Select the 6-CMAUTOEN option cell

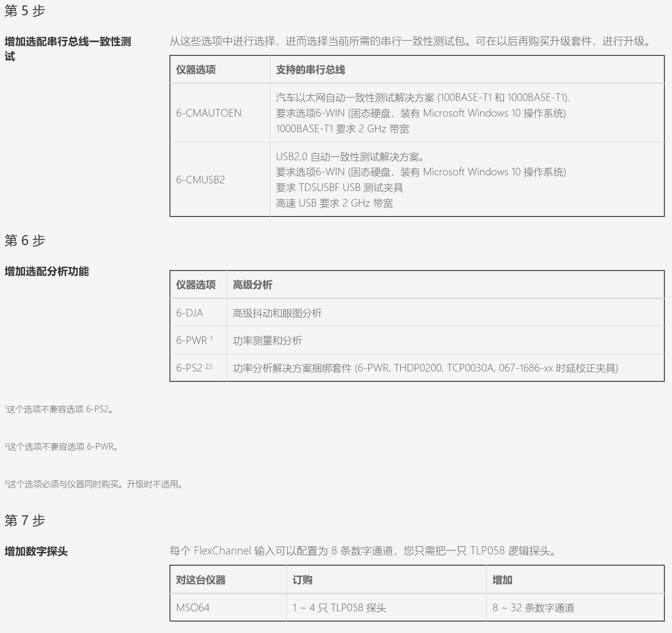[x=209, y=113]
